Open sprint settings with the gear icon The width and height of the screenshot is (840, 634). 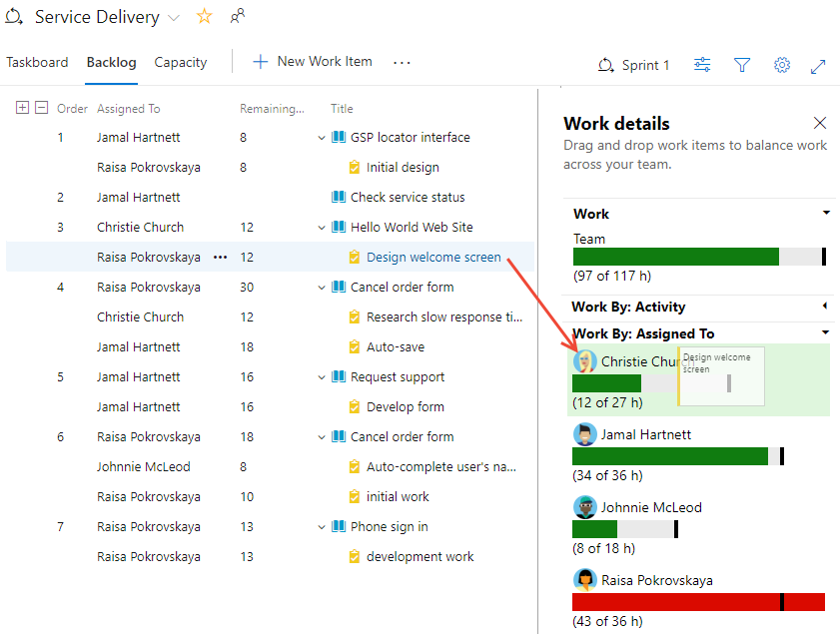782,64
